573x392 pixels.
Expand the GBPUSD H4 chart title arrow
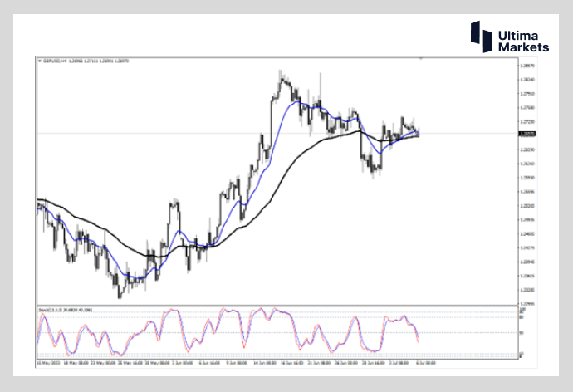tap(40, 61)
